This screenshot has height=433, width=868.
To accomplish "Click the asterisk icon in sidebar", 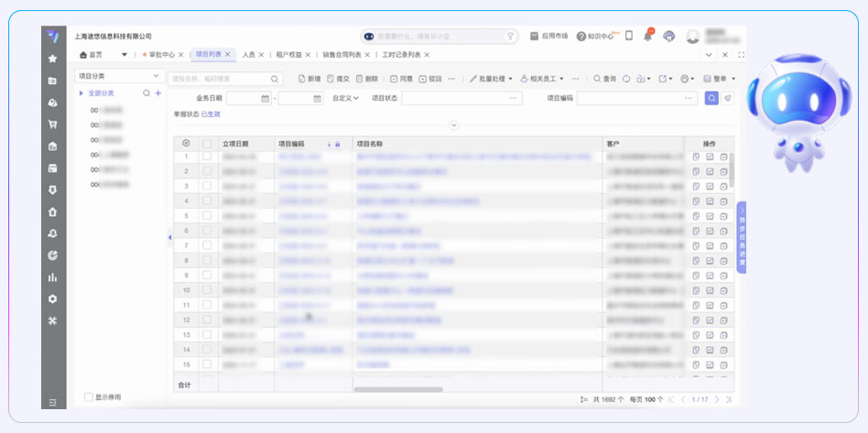I will tap(52, 320).
